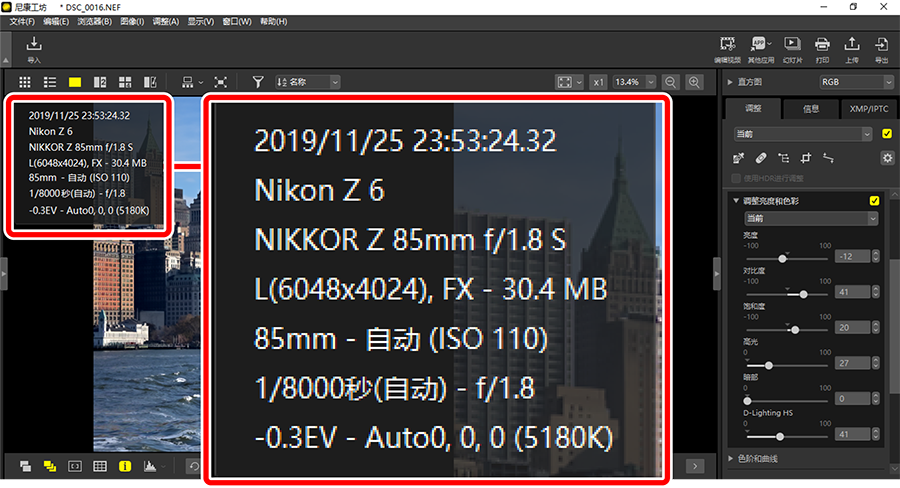Open the 窗口(W) menu

point(237,21)
